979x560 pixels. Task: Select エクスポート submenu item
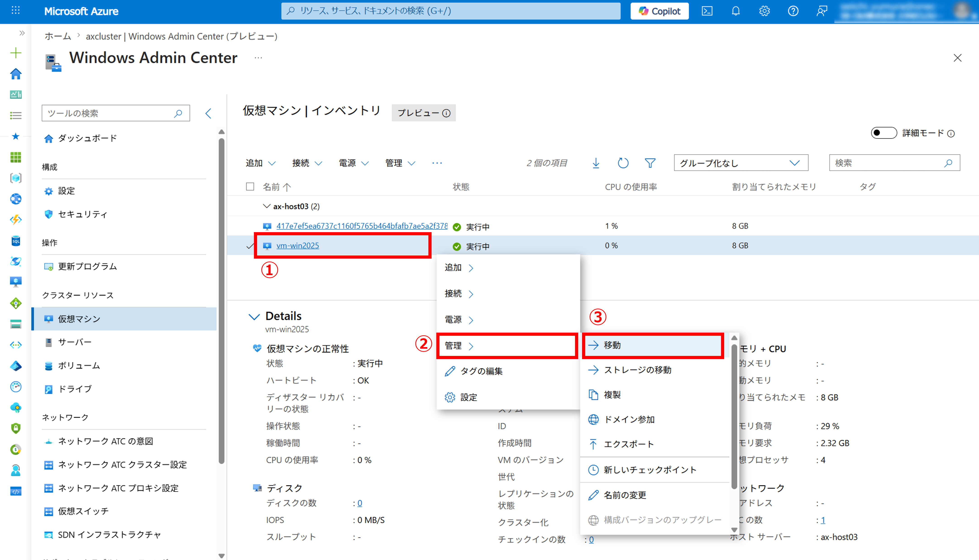pos(655,444)
